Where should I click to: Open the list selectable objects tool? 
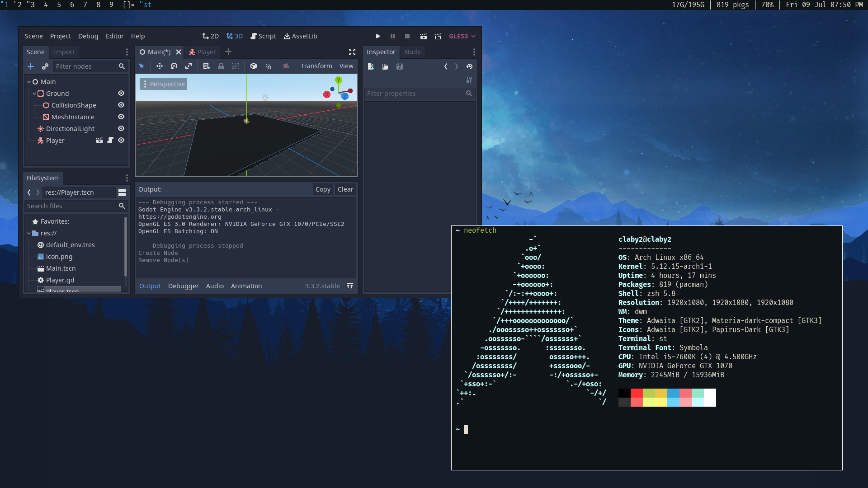coord(207,66)
